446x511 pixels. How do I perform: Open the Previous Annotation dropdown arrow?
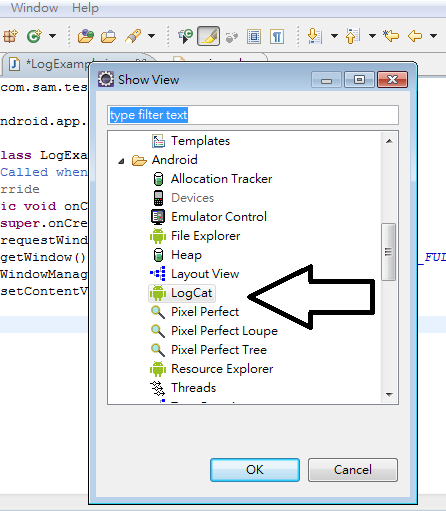pos(372,36)
